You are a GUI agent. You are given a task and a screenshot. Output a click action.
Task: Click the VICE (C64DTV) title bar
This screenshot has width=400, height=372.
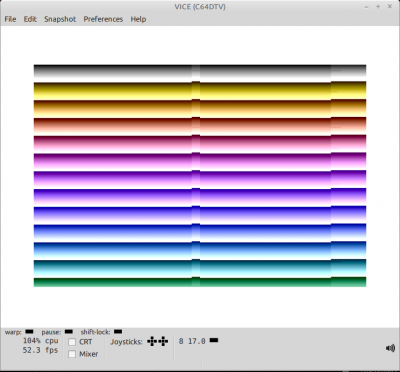coord(200,7)
